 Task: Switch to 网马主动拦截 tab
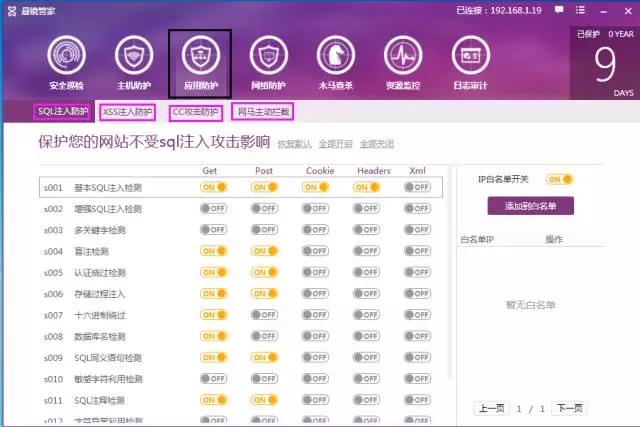coord(262,111)
